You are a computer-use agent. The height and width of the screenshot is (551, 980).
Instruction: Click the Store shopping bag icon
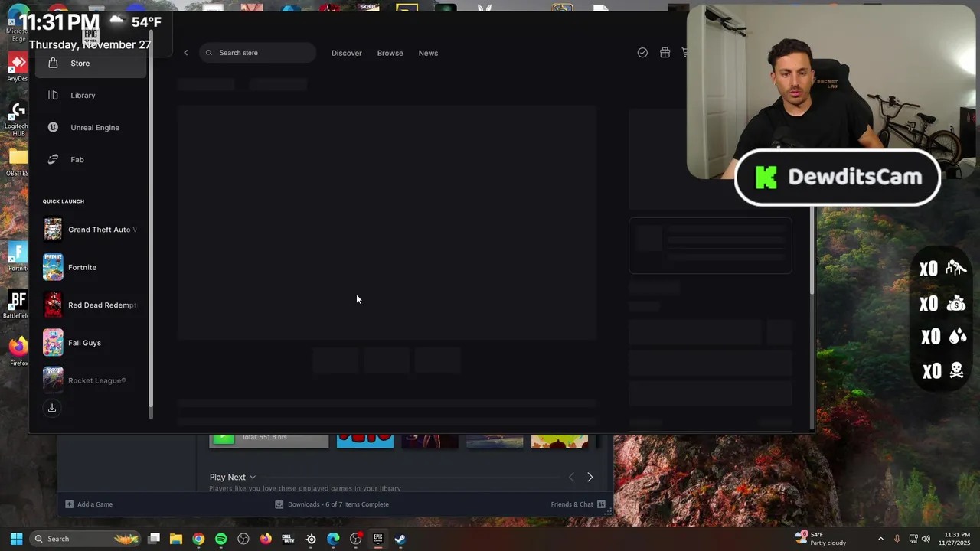click(53, 64)
